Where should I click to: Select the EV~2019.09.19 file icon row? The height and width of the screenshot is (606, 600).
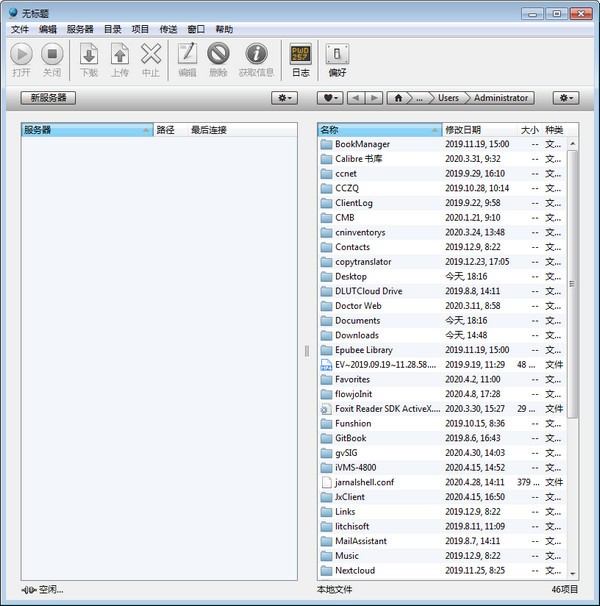pyautogui.click(x=441, y=364)
